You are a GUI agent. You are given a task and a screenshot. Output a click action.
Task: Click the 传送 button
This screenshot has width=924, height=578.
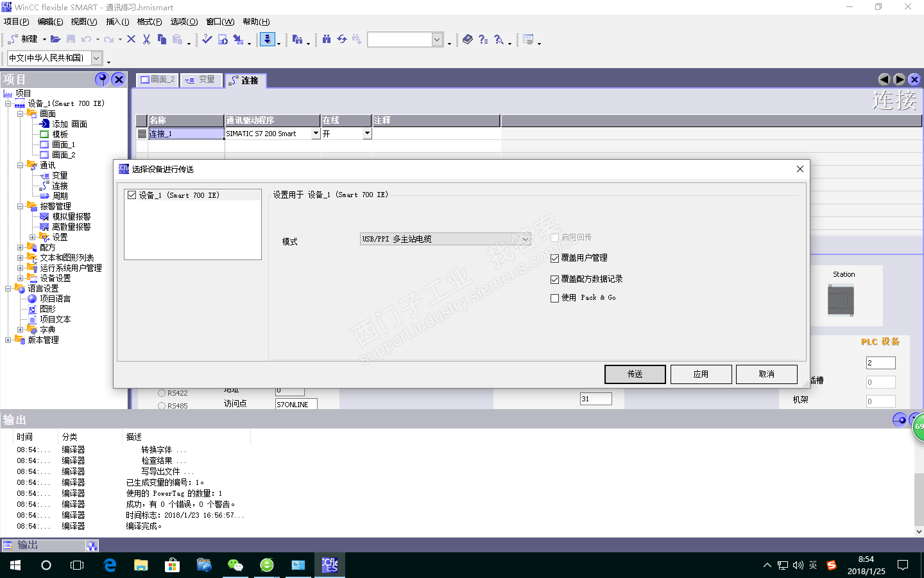click(x=635, y=374)
